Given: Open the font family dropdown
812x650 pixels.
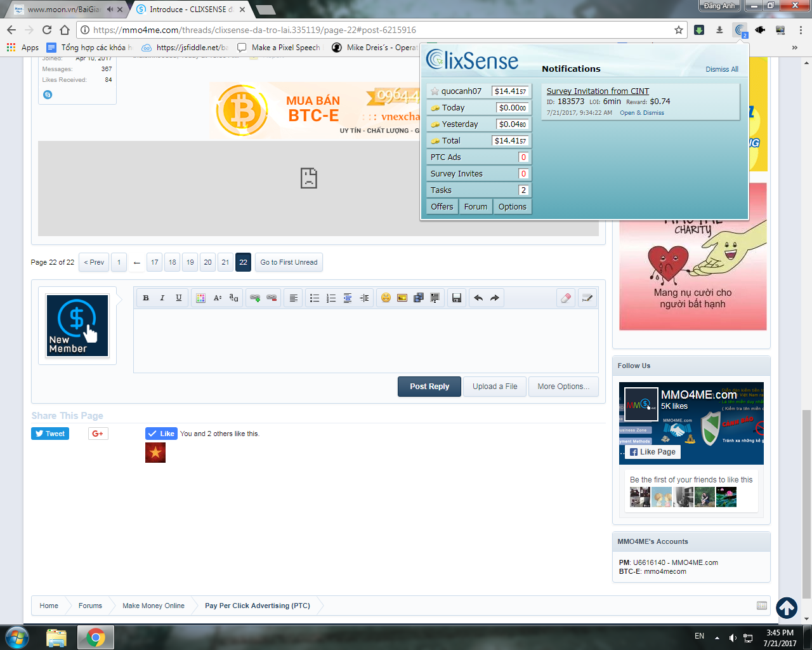Looking at the screenshot, I should click(233, 298).
